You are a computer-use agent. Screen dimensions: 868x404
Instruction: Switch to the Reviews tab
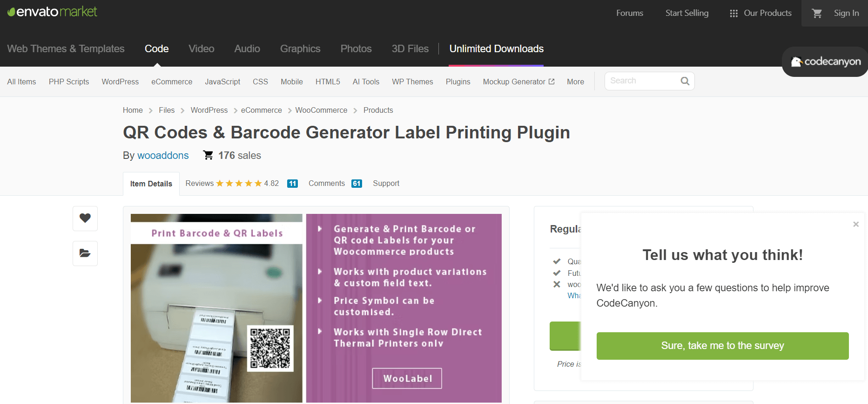pyautogui.click(x=200, y=184)
